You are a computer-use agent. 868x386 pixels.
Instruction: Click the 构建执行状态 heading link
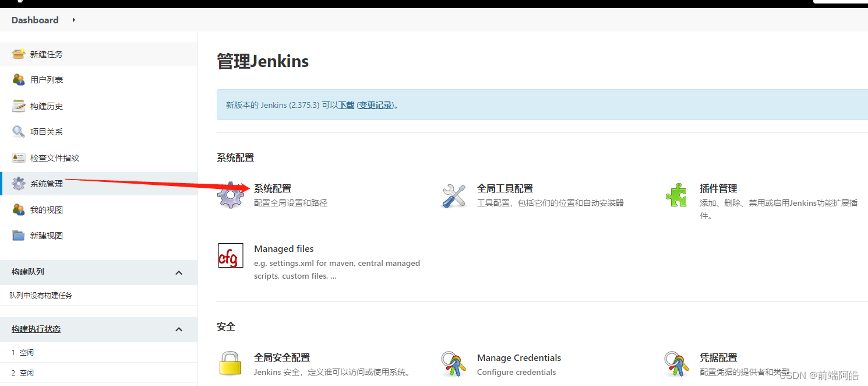tap(36, 329)
